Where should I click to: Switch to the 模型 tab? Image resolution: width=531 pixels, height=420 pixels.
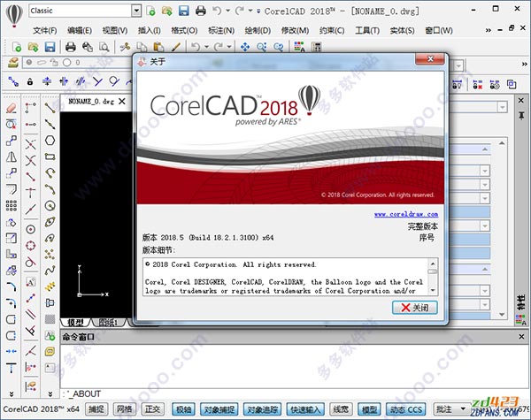[75, 323]
